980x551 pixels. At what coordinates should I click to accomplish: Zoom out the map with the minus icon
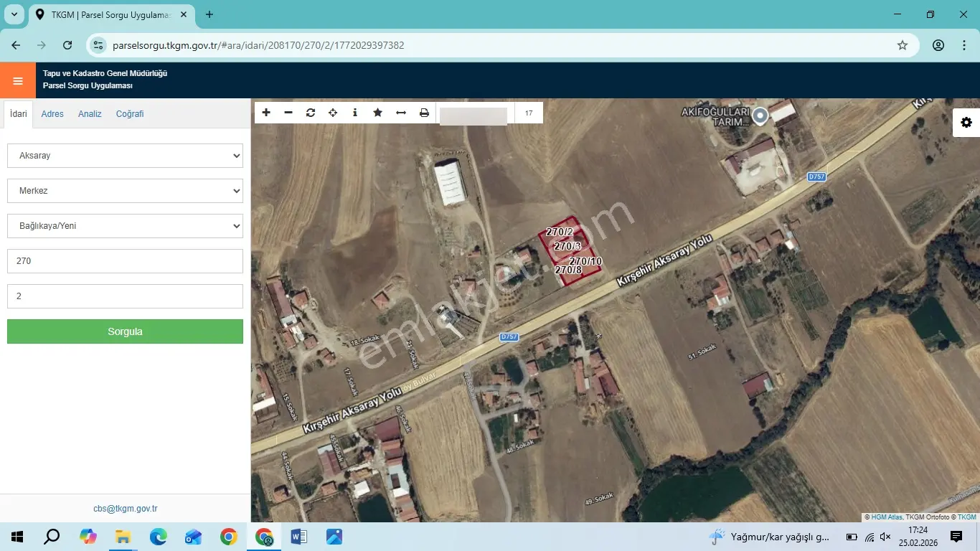pyautogui.click(x=288, y=113)
